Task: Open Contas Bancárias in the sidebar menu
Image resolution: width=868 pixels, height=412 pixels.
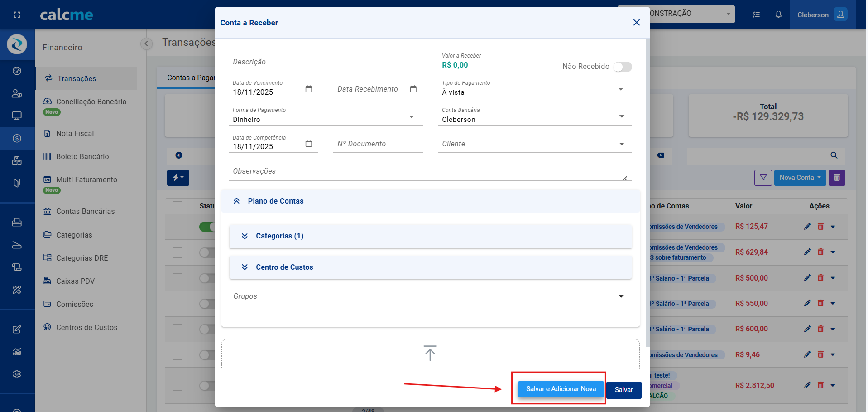Action: [x=85, y=212]
